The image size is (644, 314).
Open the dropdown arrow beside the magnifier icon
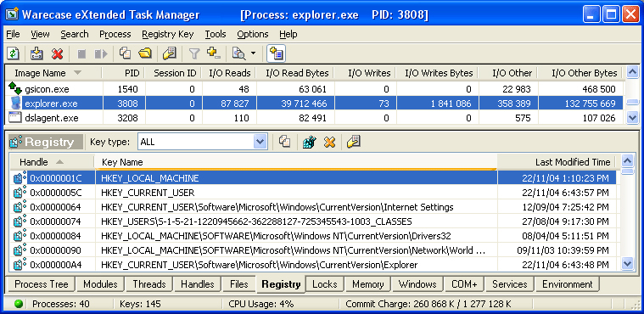[253, 53]
